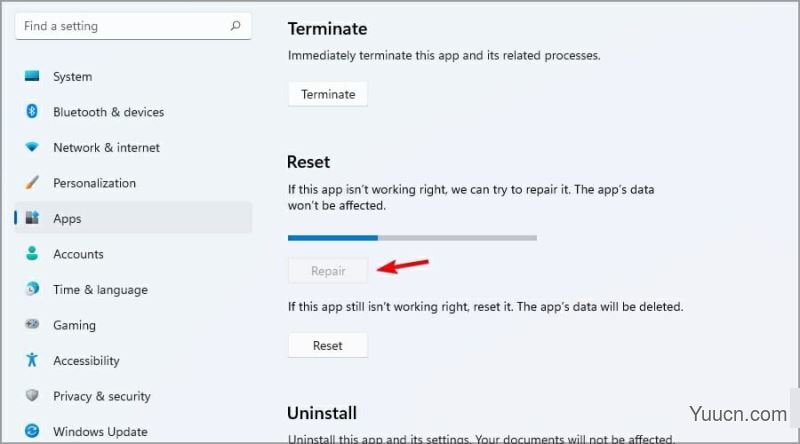The width and height of the screenshot is (800, 444).
Task: Click the Gaming controller icon
Action: pos(32,324)
